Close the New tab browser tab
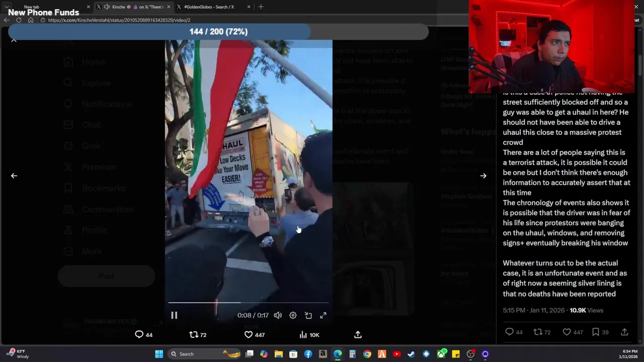Screen dimensions: 644x362 point(89,7)
